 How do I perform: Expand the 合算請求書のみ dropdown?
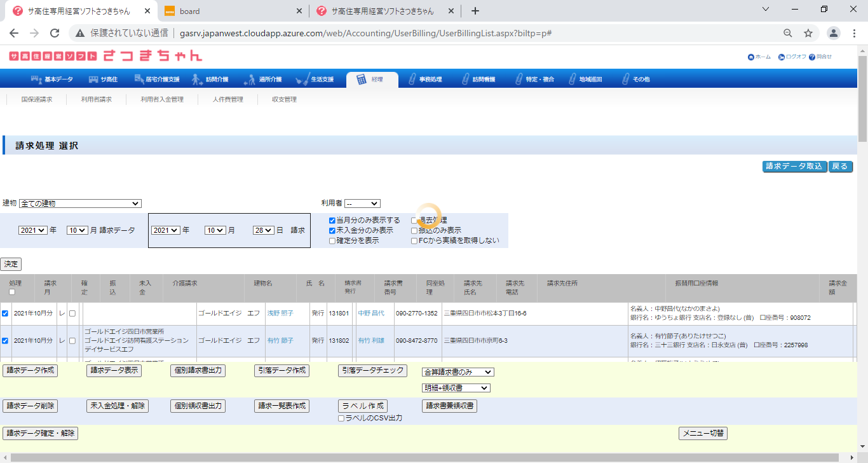pos(458,372)
